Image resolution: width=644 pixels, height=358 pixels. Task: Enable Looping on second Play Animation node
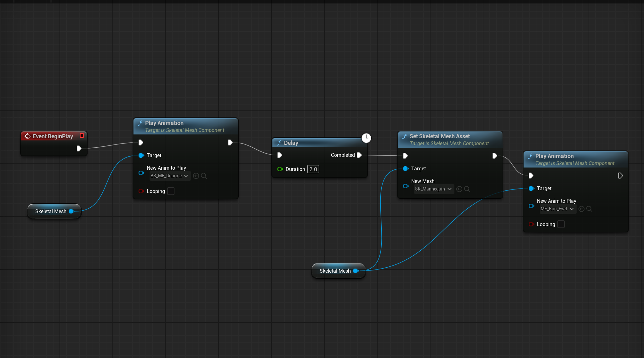pyautogui.click(x=561, y=224)
